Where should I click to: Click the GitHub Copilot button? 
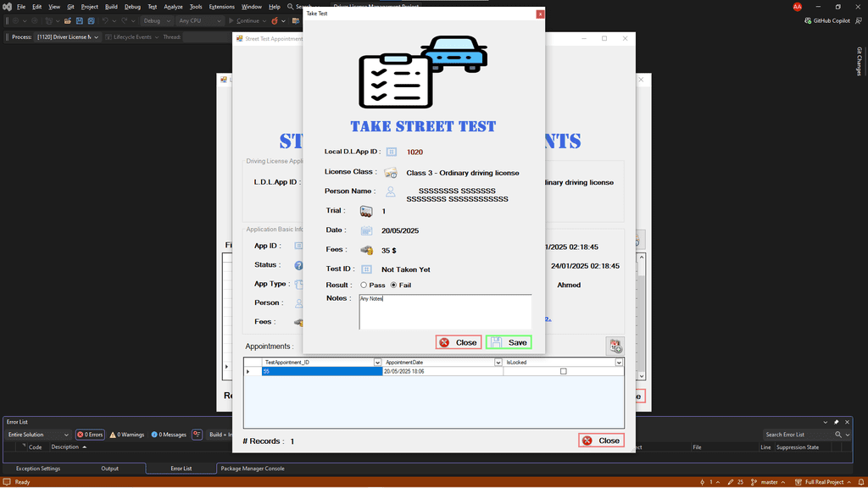coord(827,21)
